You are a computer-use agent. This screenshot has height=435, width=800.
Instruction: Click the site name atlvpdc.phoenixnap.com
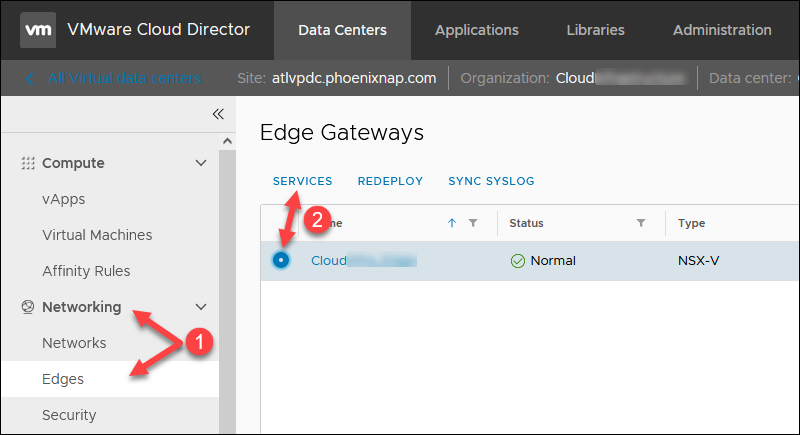pyautogui.click(x=354, y=78)
